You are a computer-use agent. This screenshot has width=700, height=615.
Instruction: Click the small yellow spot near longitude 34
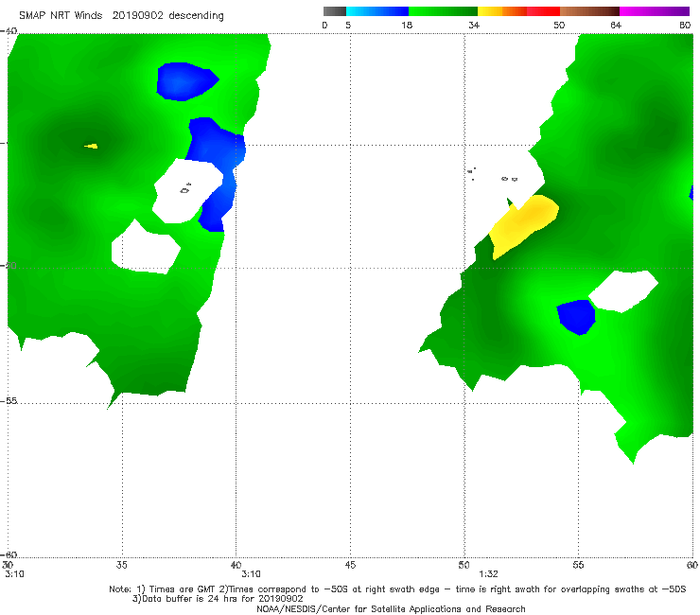pos(92,146)
